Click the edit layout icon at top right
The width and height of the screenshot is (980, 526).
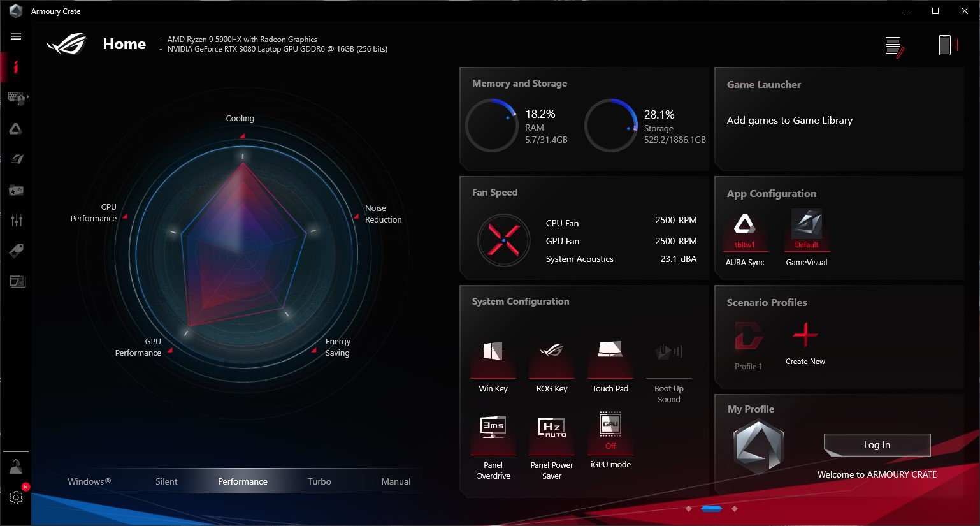[895, 47]
